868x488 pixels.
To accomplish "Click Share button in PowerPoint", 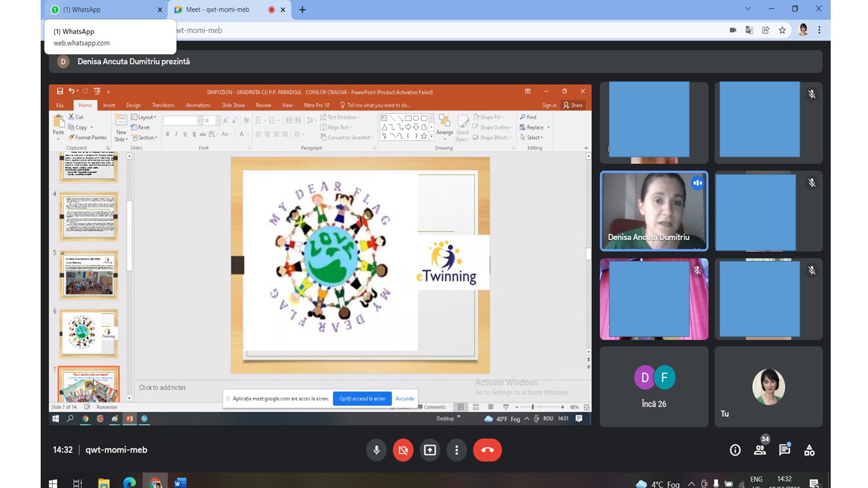I will click(573, 105).
